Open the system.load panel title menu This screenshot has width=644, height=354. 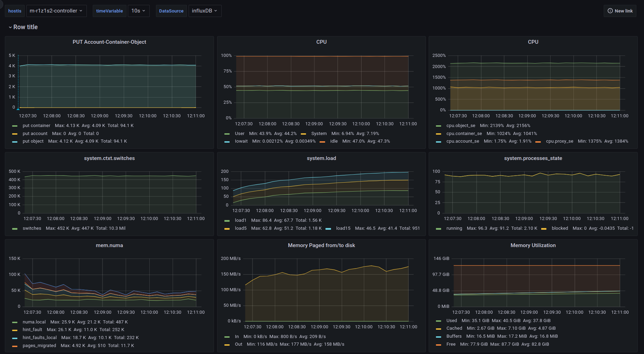(321, 158)
